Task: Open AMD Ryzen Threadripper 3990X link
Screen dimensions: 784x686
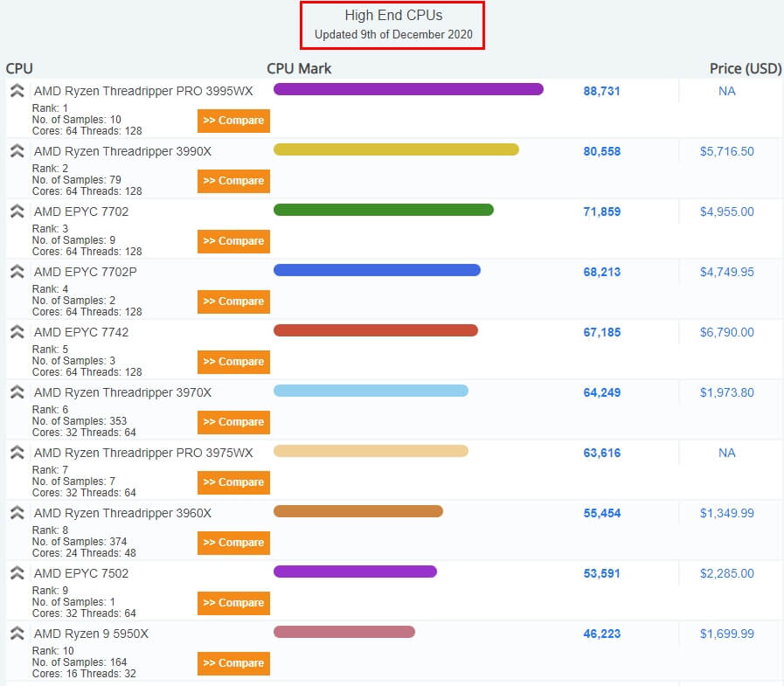Action: (122, 151)
